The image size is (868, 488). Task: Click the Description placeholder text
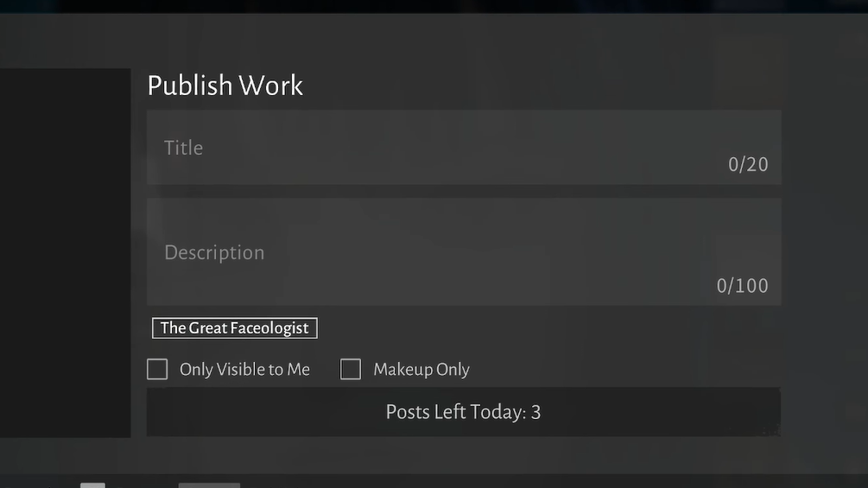coord(214,252)
